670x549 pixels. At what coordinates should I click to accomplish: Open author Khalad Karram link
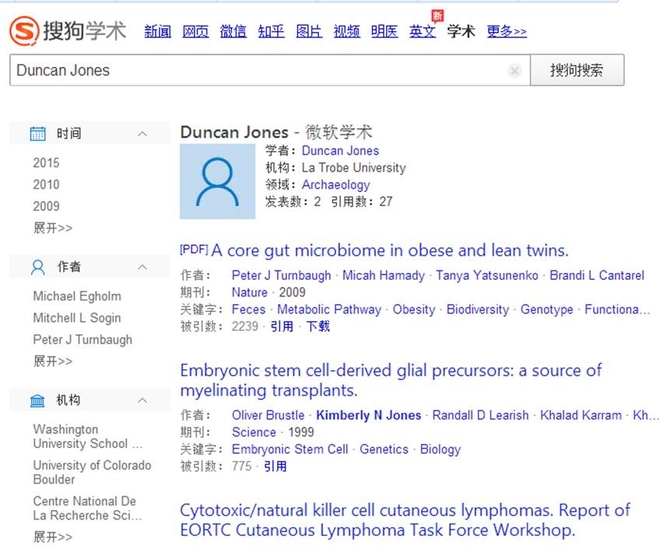tap(581, 415)
